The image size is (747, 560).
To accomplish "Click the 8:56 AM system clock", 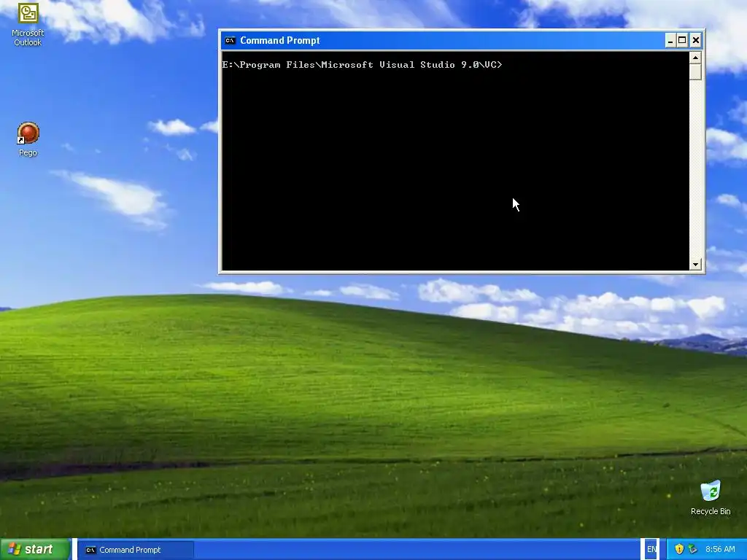I will click(x=720, y=550).
